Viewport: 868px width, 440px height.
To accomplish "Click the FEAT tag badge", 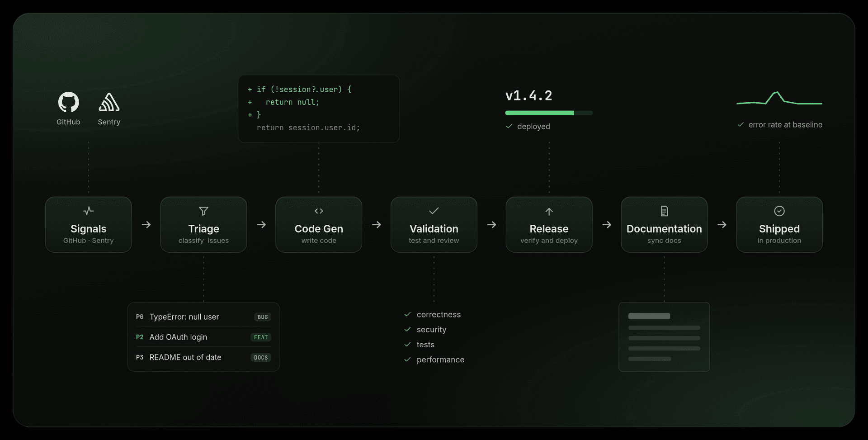I will [261, 337].
